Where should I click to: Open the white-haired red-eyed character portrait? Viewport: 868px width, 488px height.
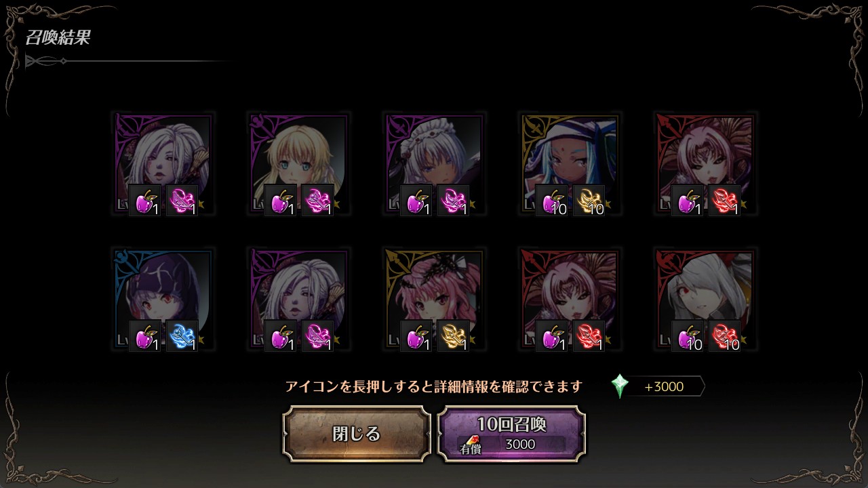coord(705,300)
